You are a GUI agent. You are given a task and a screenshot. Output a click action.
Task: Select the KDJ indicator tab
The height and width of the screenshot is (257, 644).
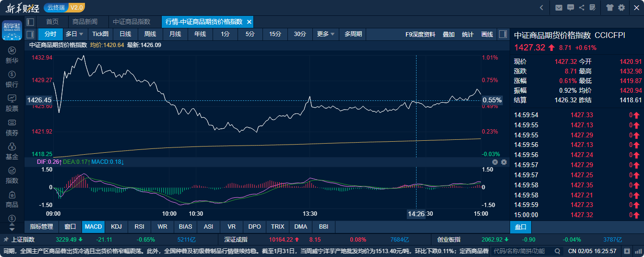pyautogui.click(x=116, y=226)
